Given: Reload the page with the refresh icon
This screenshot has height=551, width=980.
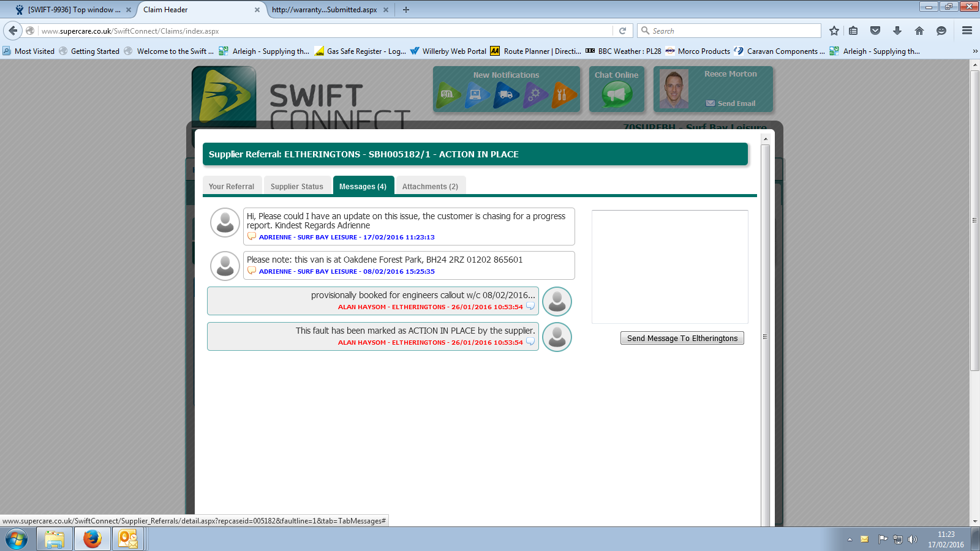Looking at the screenshot, I should tap(622, 31).
